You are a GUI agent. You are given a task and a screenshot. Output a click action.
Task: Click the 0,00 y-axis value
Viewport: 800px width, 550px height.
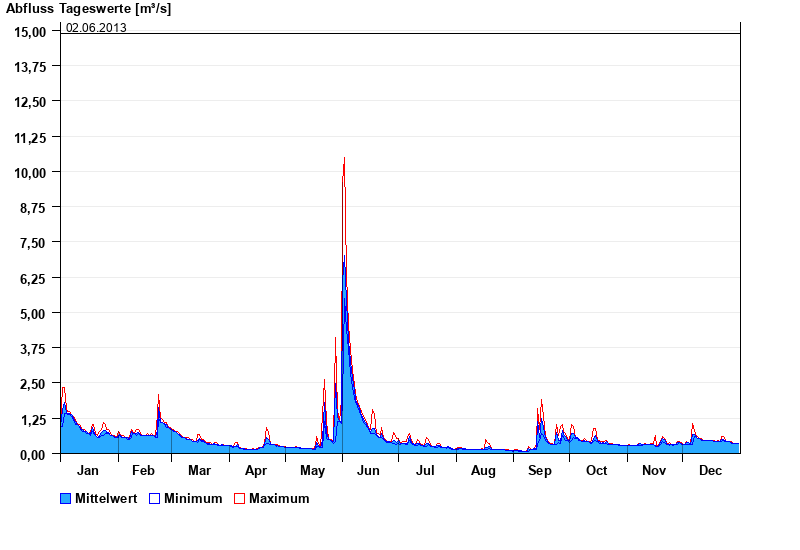pyautogui.click(x=33, y=454)
